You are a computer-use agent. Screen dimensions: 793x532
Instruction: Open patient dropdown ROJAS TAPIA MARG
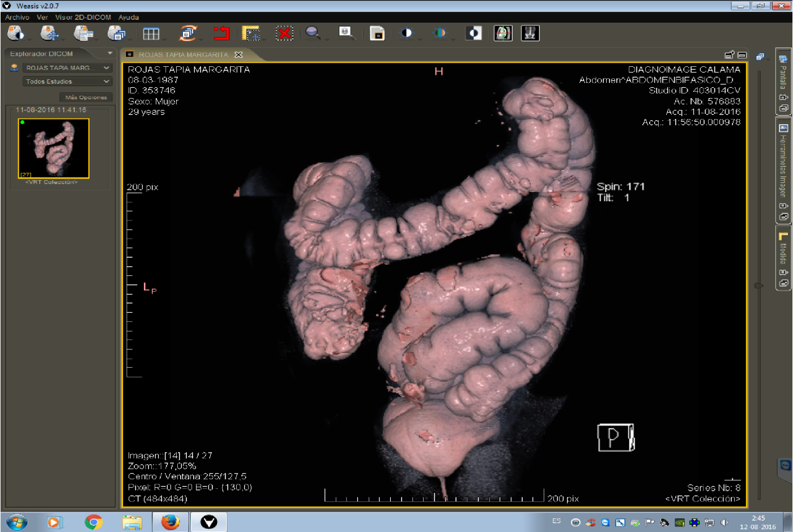click(67, 68)
